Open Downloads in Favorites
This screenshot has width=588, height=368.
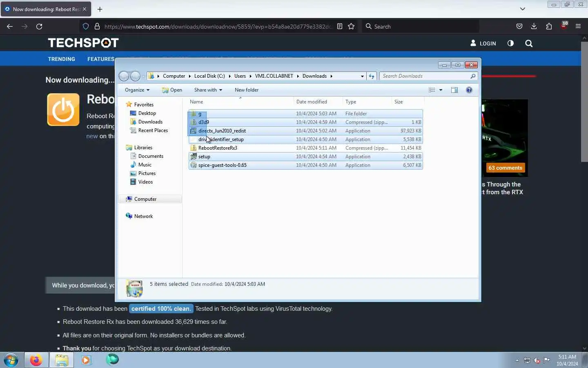pyautogui.click(x=146, y=122)
